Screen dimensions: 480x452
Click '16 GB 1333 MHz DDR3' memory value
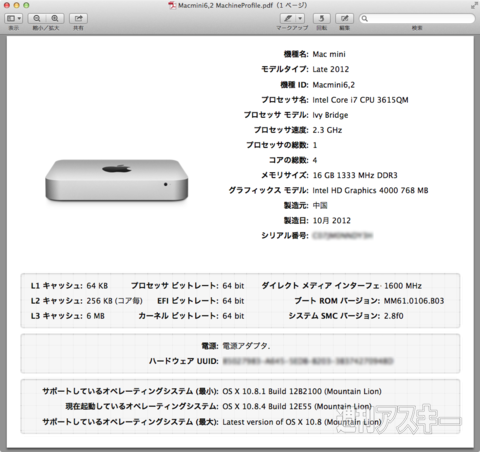pos(355,175)
